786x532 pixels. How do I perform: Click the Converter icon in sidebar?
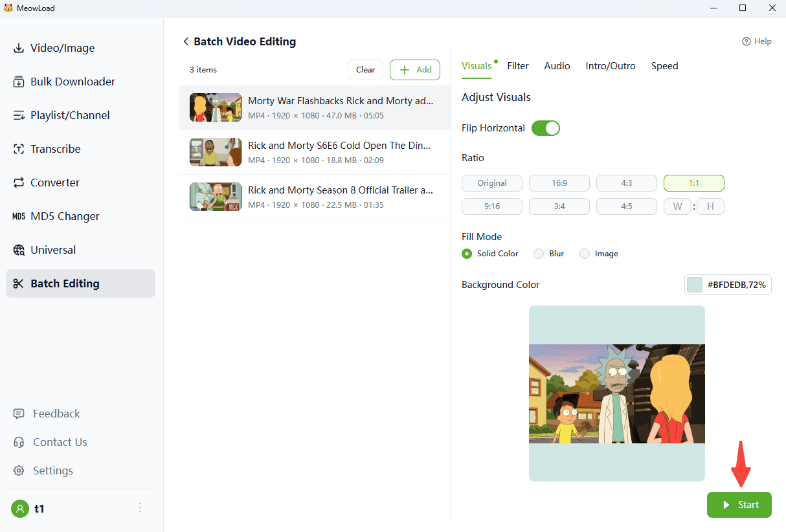pos(19,183)
